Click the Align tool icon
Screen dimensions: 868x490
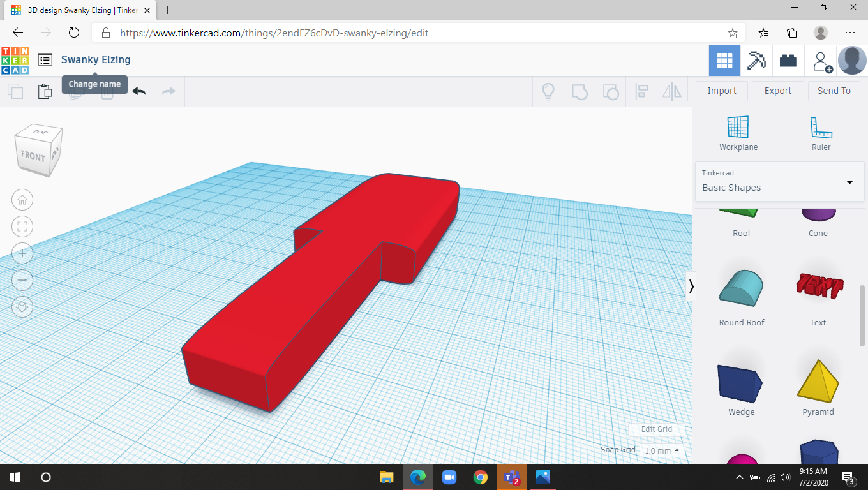[642, 91]
